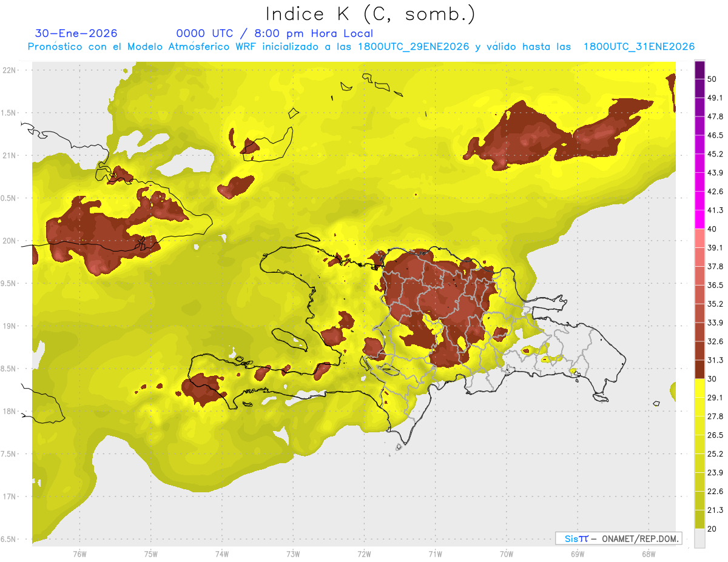Click the legend value "29.1"
Viewport: 728px width, 562px height.
715,398
